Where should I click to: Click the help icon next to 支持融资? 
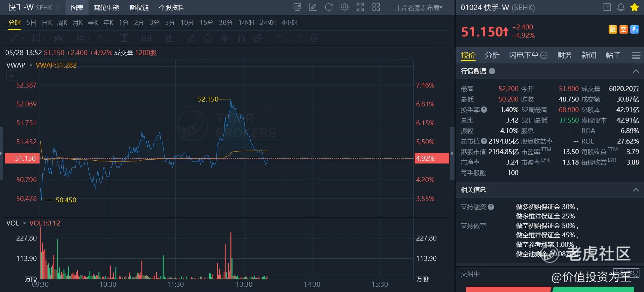click(491, 207)
